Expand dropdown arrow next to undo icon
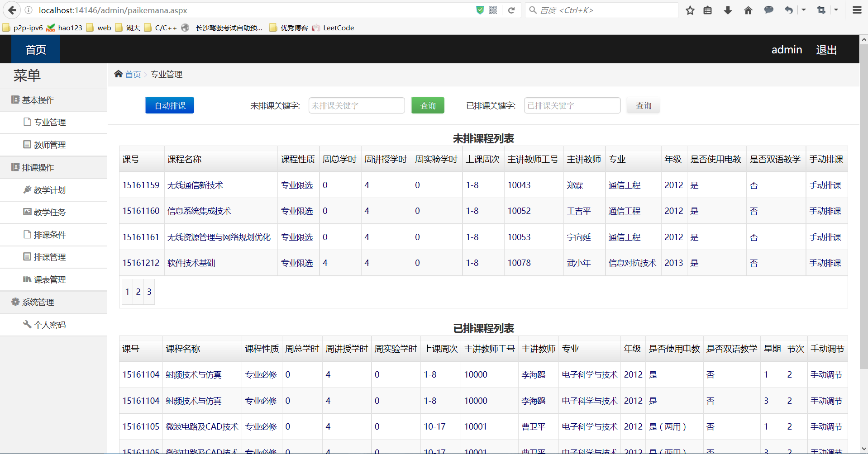Image resolution: width=868 pixels, height=454 pixels. point(804,9)
